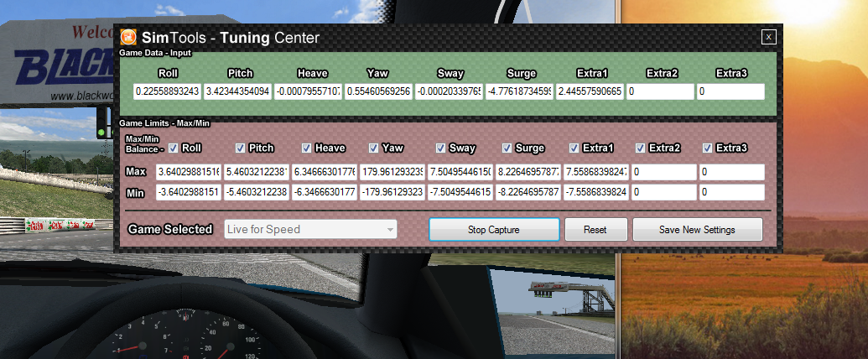
Task: Open the Game Selected dropdown
Action: click(x=310, y=229)
